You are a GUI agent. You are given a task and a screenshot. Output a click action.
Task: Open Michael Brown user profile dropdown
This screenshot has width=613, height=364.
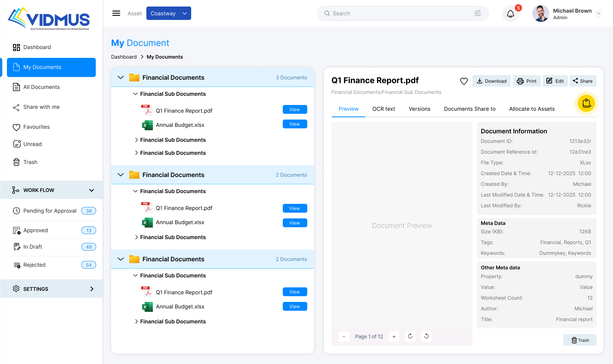point(599,13)
